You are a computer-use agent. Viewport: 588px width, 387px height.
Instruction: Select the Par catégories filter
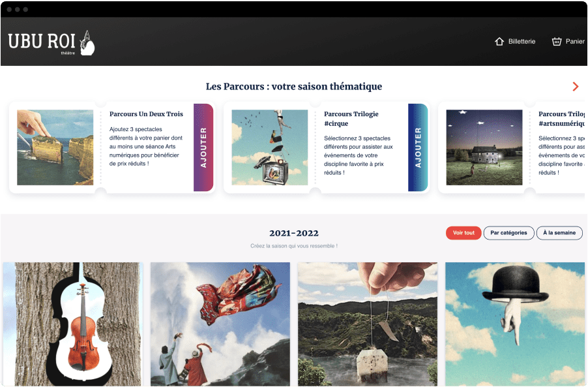pos(508,233)
